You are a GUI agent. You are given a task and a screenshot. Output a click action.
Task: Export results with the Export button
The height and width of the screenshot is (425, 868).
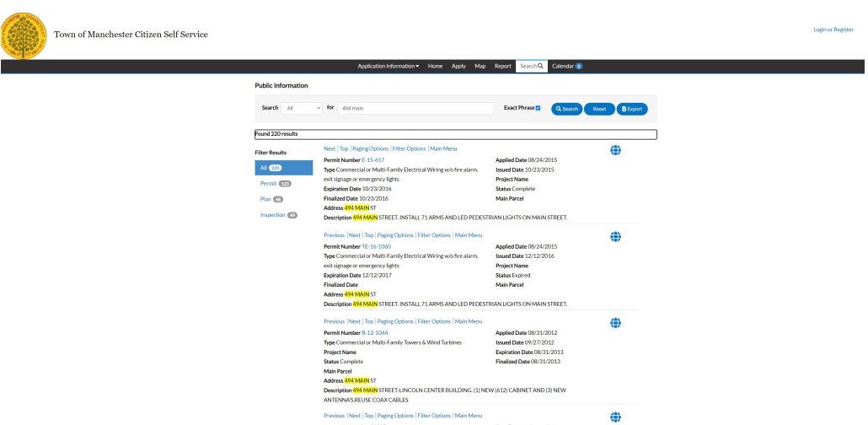pos(632,109)
